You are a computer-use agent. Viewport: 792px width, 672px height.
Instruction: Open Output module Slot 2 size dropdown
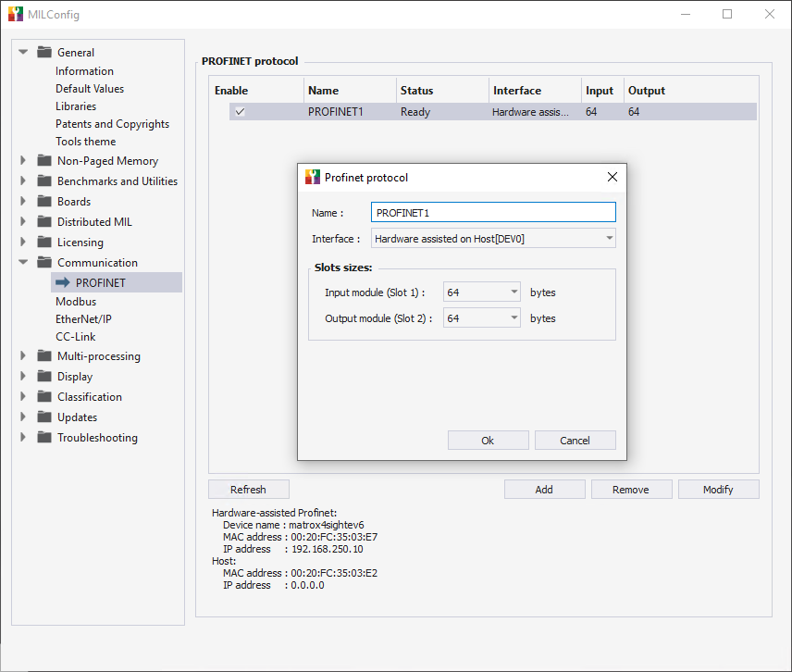[481, 318]
